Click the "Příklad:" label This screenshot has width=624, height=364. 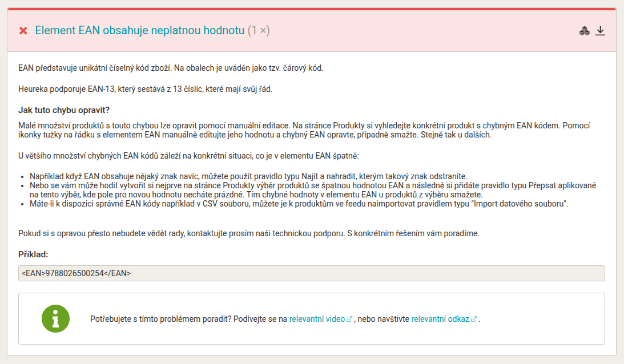coord(33,254)
